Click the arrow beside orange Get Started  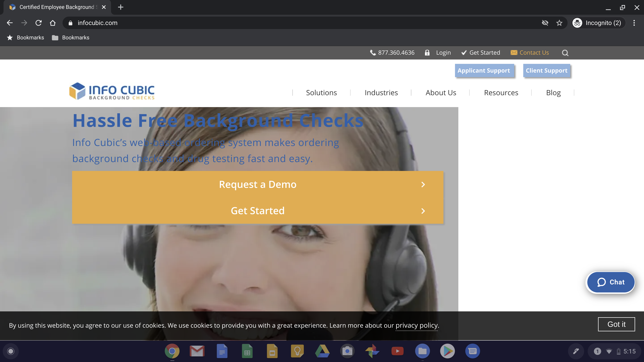tap(423, 211)
